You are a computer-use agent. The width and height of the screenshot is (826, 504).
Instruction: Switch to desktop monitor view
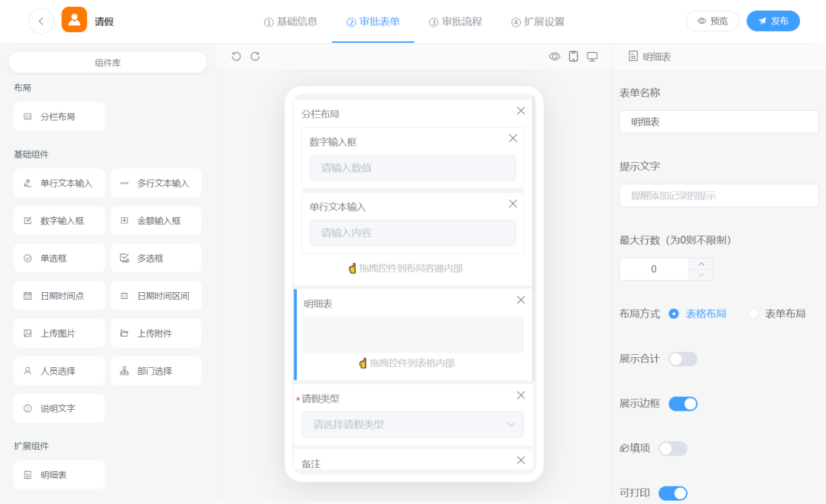[592, 57]
